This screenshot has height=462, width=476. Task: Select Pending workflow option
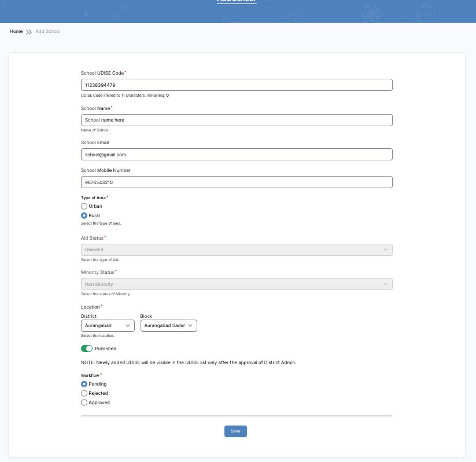(84, 384)
